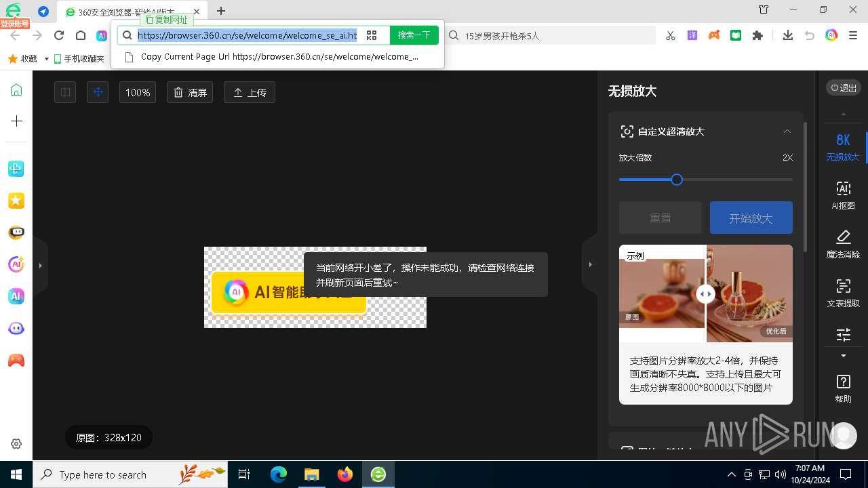Screen dimensions: 868x488
Task: Expand the 收藏 dropdown arrow
Action: pyautogui.click(x=46, y=59)
